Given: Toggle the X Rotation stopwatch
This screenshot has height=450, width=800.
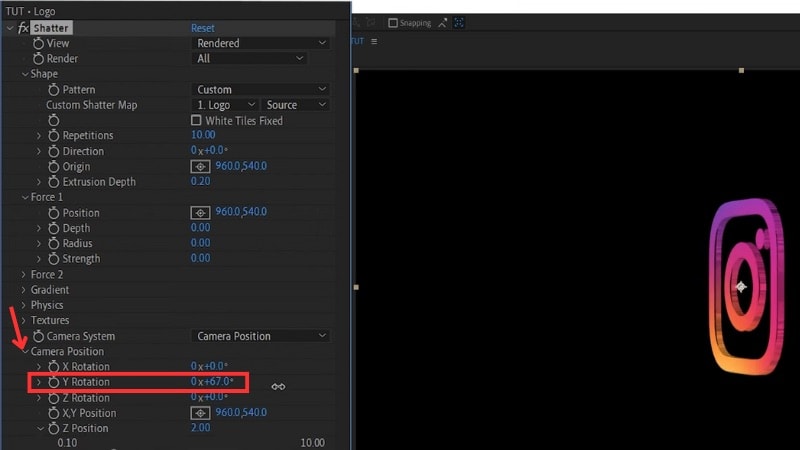Looking at the screenshot, I should pyautogui.click(x=54, y=367).
